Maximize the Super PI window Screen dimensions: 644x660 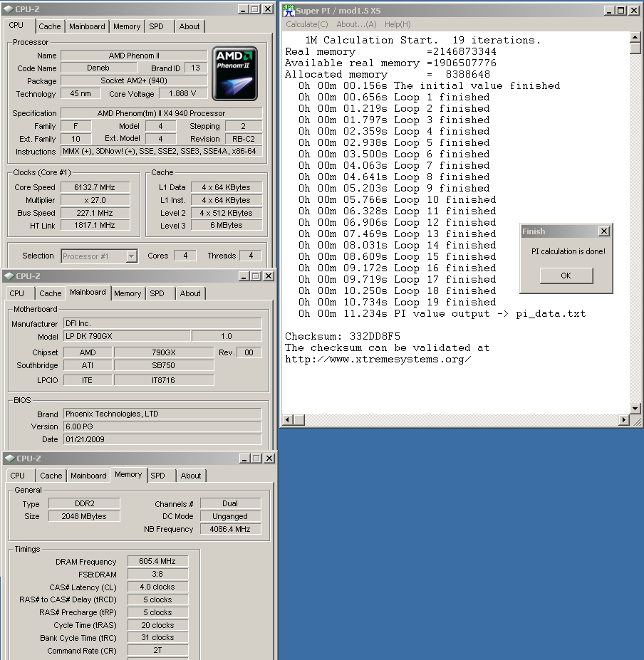620,10
